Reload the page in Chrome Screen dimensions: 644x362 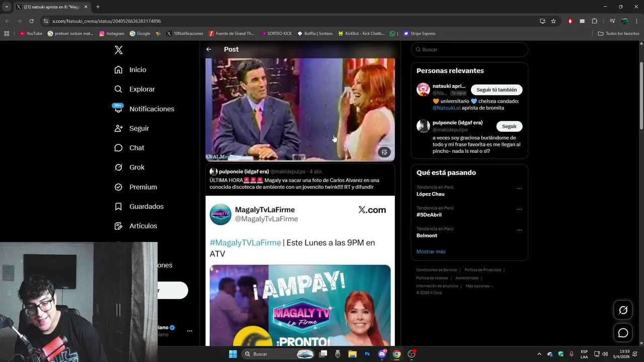tap(31, 21)
